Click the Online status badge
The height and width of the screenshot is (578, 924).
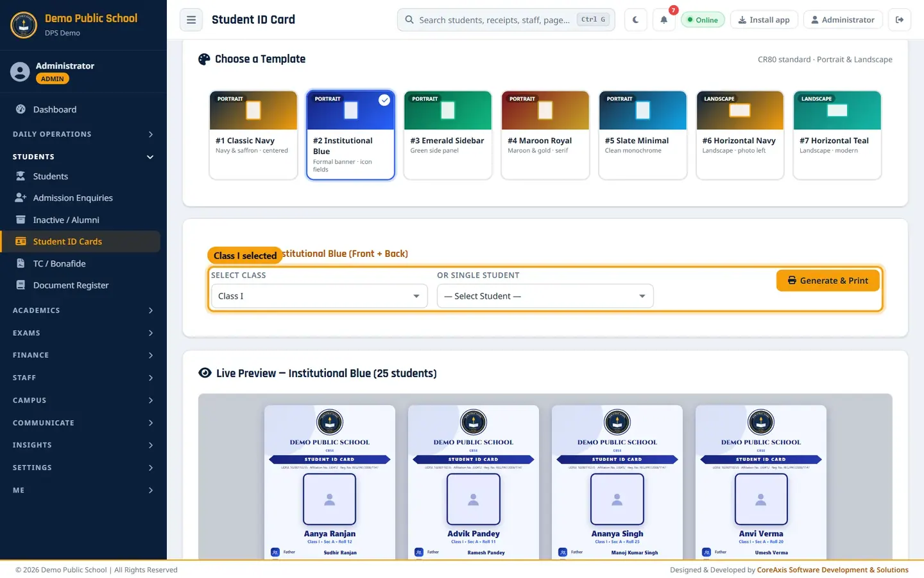click(703, 20)
